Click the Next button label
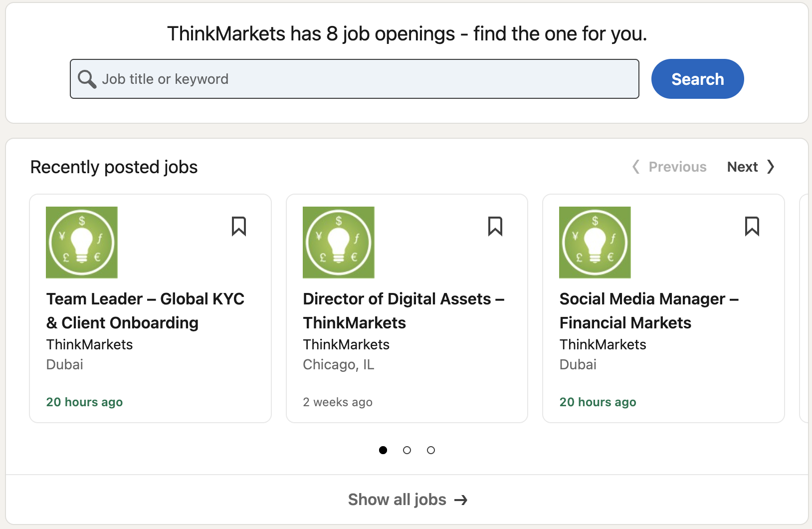Screen dimensions: 812x529 click(742, 167)
